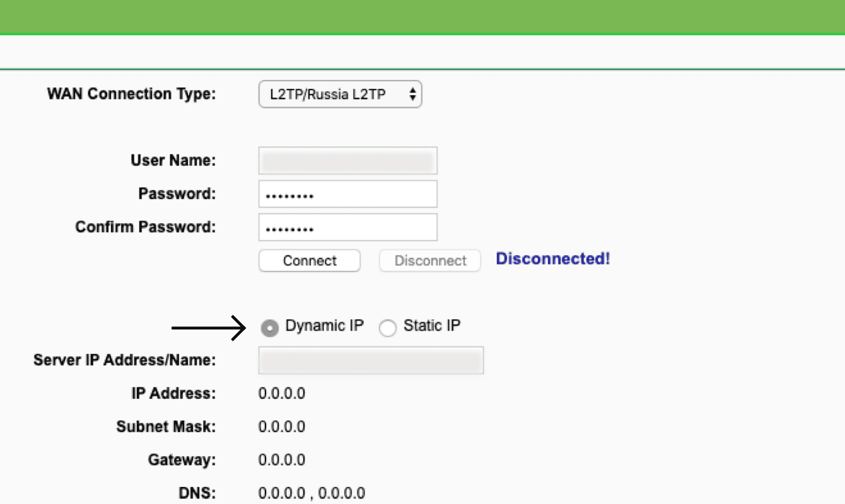Image resolution: width=845 pixels, height=504 pixels.
Task: Click the Disconnect button
Action: pos(430,261)
